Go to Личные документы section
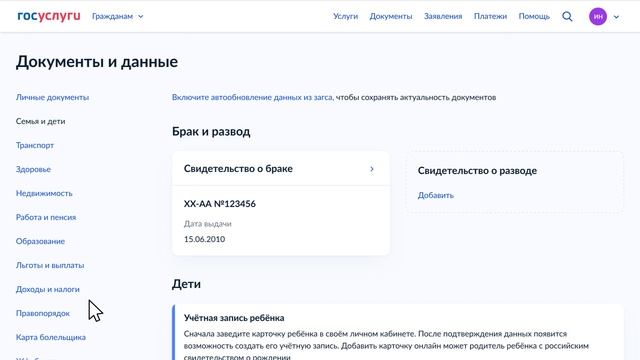The width and height of the screenshot is (640, 360). (x=52, y=97)
